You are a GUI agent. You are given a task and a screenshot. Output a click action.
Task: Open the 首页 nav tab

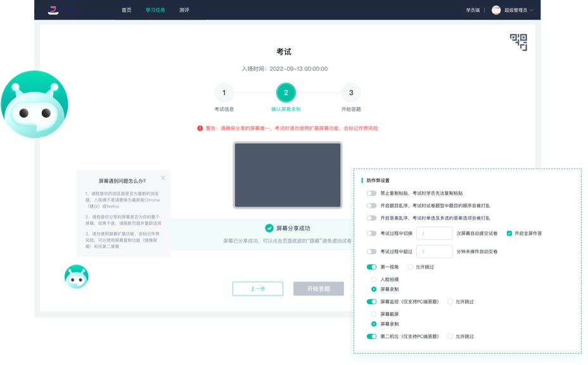point(126,10)
